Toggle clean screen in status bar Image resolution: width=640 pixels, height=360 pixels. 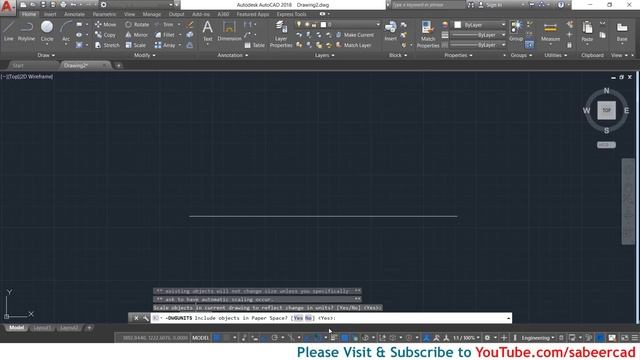coord(624,338)
